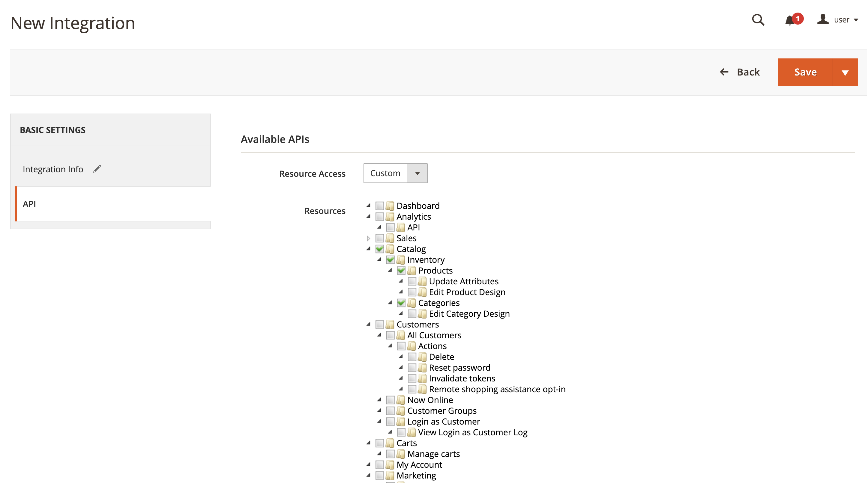The width and height of the screenshot is (868, 483).
Task: Expand the Sales tree node
Action: 368,238
